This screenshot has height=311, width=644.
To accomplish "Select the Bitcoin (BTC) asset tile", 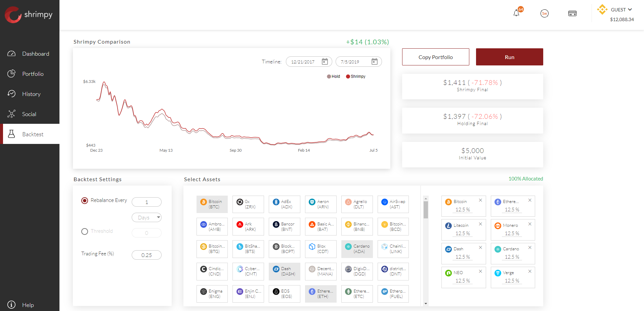I will (212, 204).
